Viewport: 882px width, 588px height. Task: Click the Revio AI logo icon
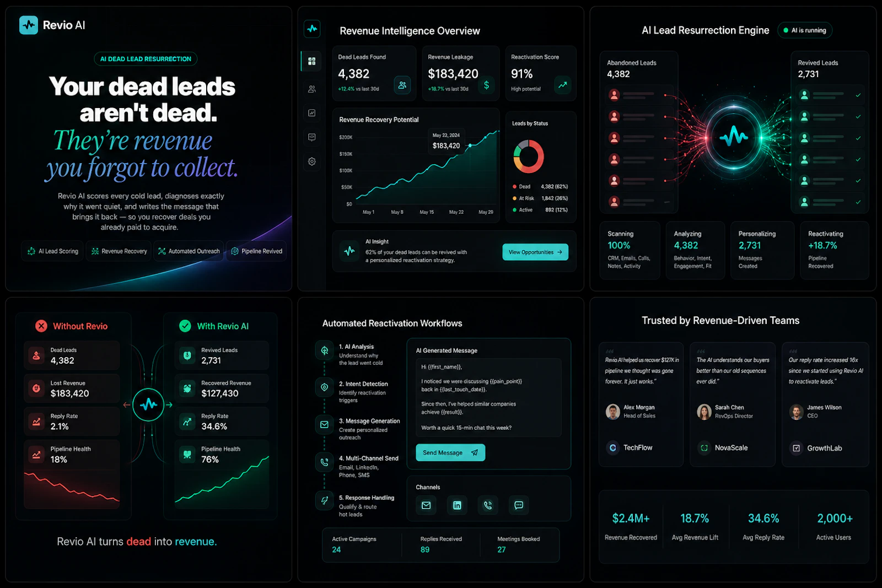[x=29, y=25]
